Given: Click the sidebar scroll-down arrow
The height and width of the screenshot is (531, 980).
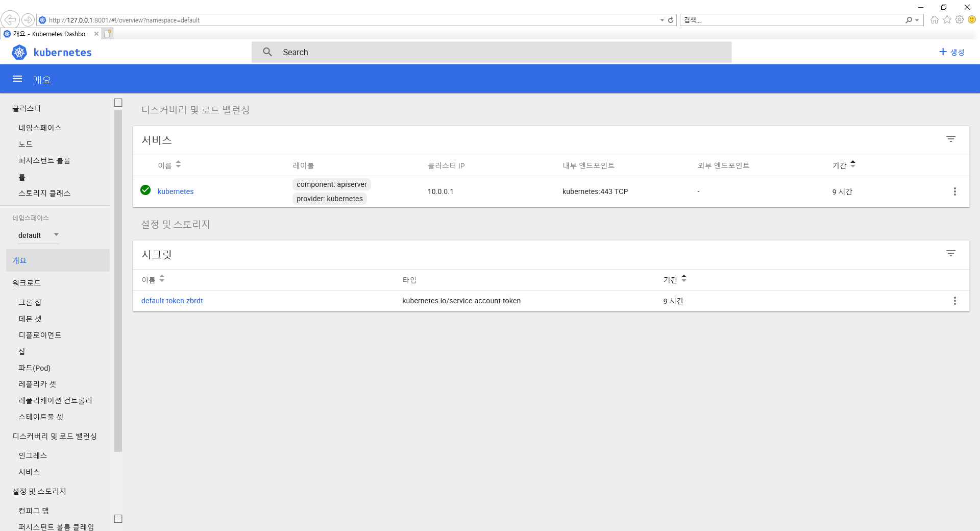Looking at the screenshot, I should [118, 519].
